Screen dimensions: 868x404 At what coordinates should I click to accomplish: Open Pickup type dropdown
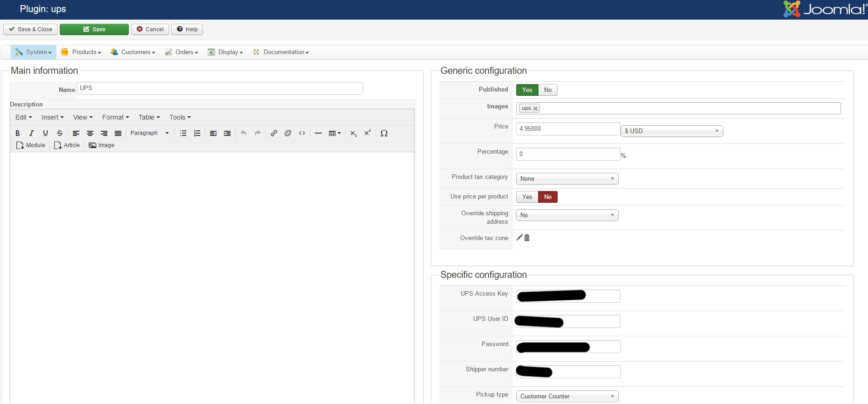pyautogui.click(x=567, y=396)
